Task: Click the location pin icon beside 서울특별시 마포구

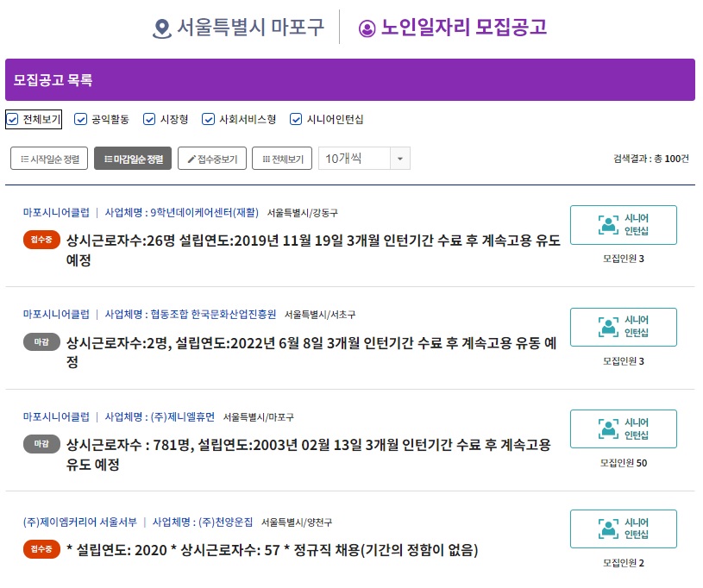Action: [162, 28]
